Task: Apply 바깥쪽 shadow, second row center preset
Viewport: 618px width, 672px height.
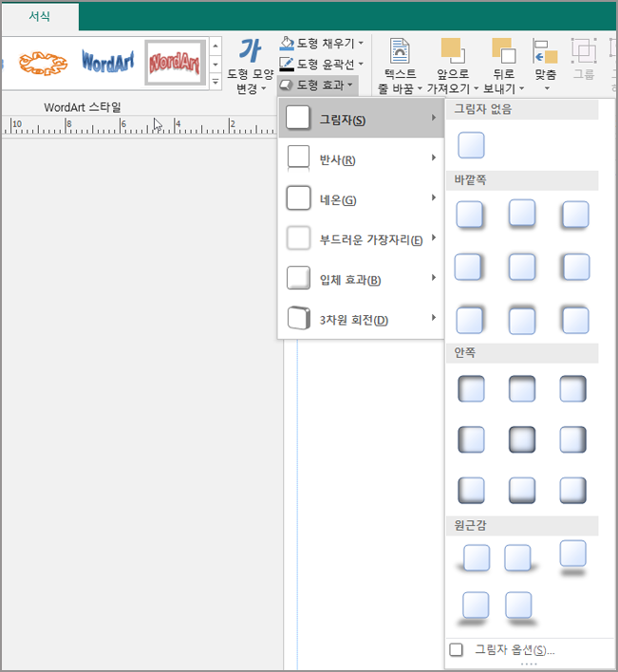Action: pos(522,267)
